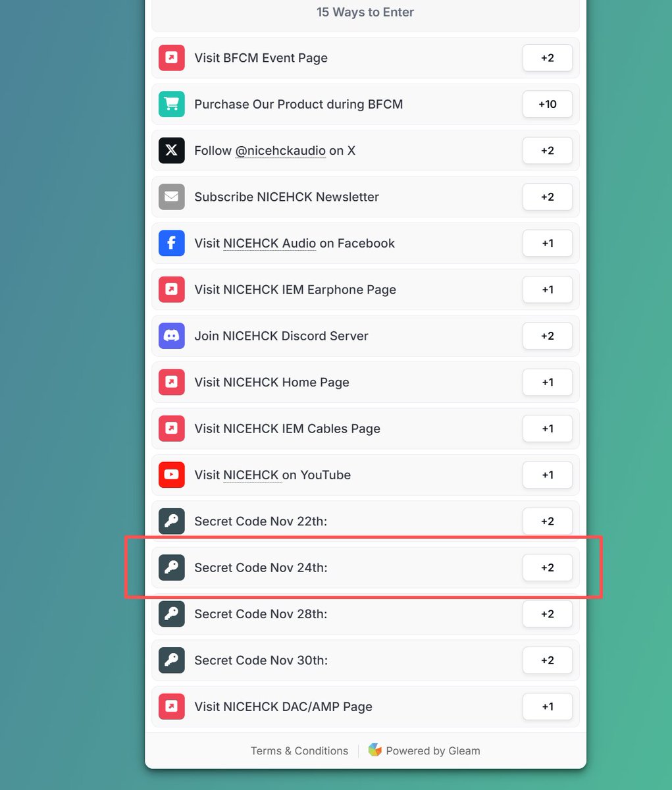Click the key icon for Nov 24th code
The image size is (672, 790).
click(172, 567)
